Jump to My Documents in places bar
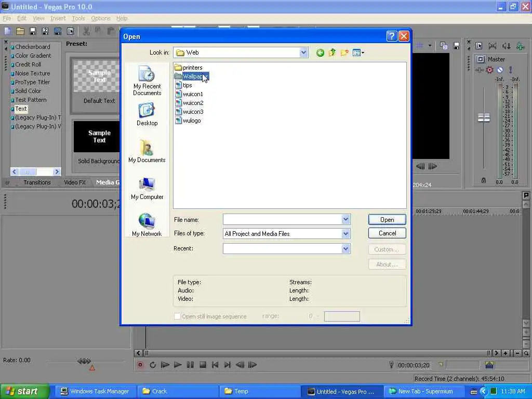532x399 pixels. coord(147,151)
